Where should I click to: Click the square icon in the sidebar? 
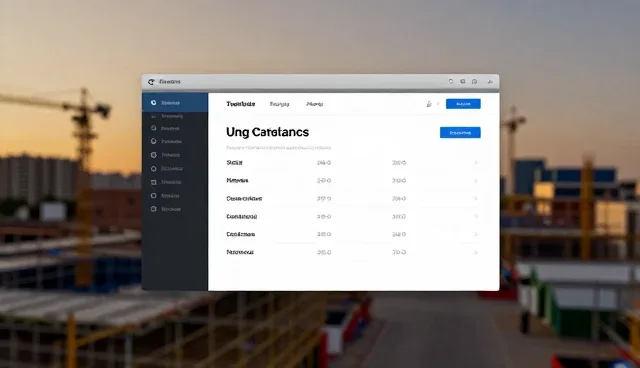153,182
